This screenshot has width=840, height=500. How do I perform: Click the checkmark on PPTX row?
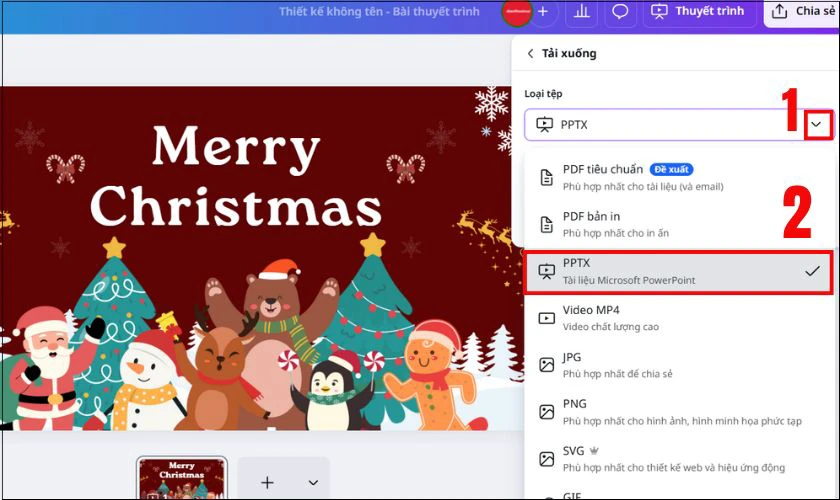coord(812,271)
